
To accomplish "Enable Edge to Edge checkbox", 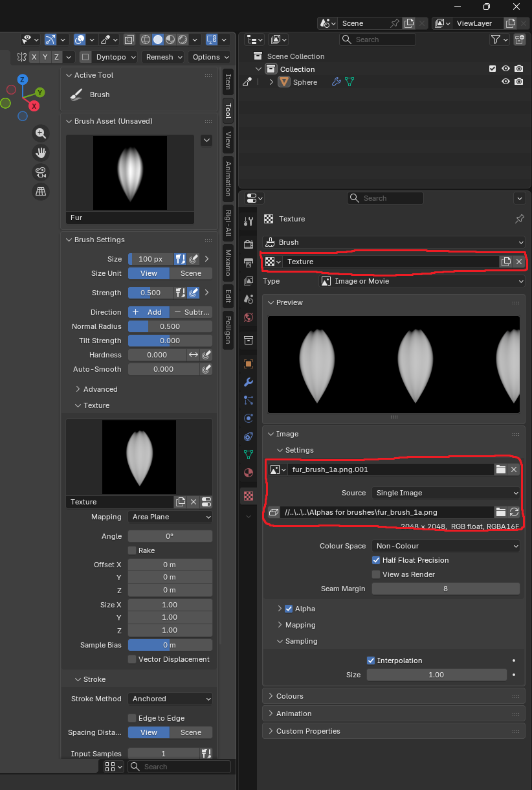I will [132, 718].
